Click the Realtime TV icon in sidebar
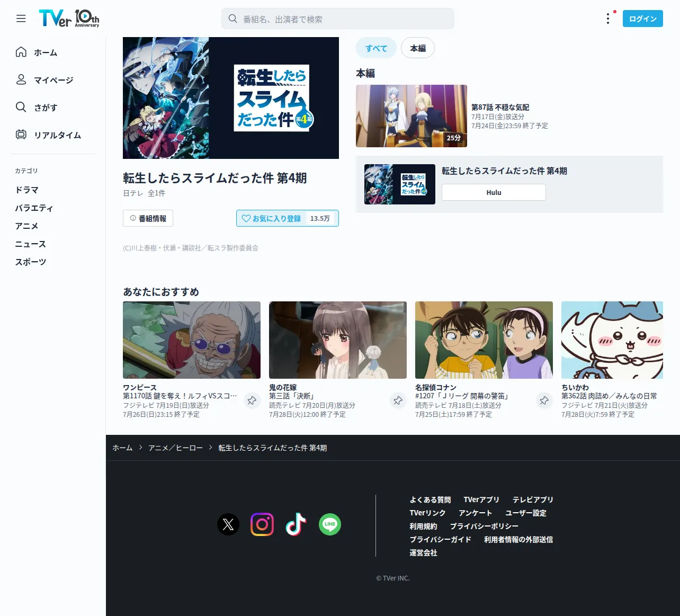Viewport: 680px width, 616px height. (x=21, y=135)
